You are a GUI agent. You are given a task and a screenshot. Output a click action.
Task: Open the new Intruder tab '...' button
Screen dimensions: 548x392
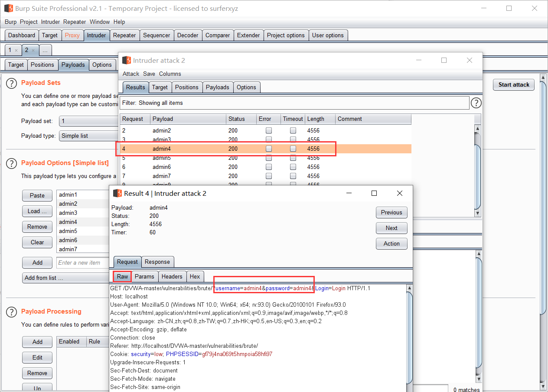click(45, 50)
